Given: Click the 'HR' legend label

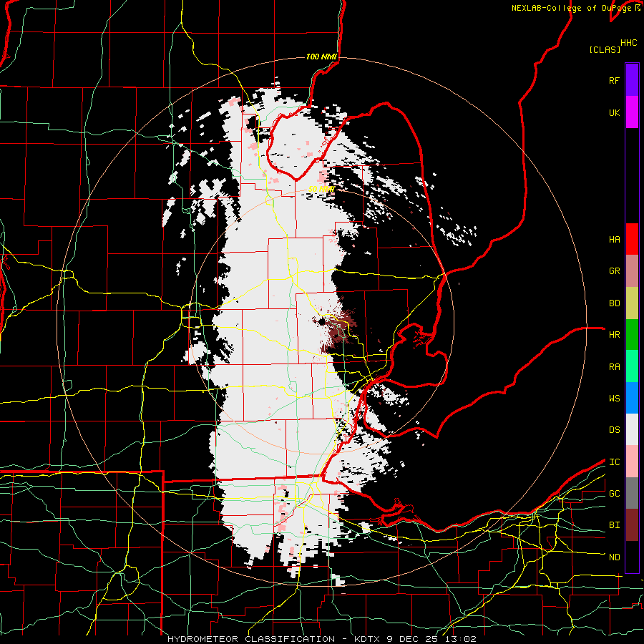Looking at the screenshot, I should tap(614, 335).
